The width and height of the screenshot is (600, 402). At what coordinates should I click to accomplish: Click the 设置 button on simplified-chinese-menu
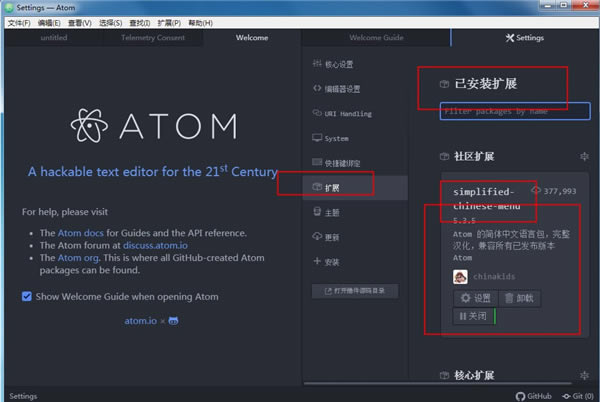tap(476, 298)
